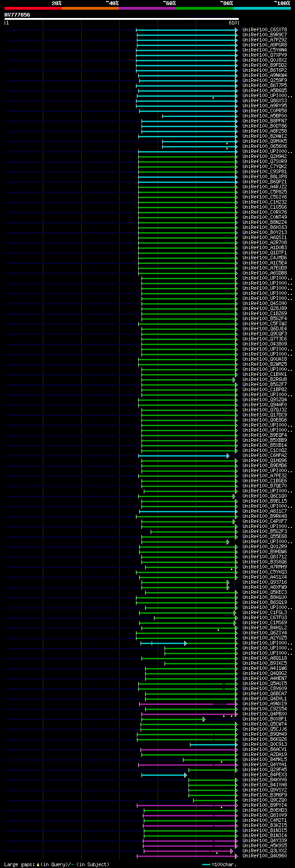The height and width of the screenshot is (868, 295).
Task: Select the label UniRef100_B9PY14
Action: 265,805
